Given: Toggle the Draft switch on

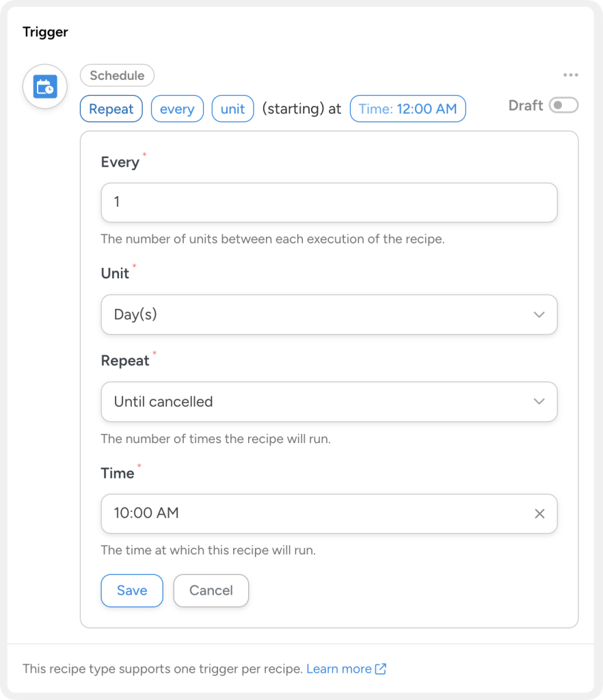Looking at the screenshot, I should coord(565,105).
